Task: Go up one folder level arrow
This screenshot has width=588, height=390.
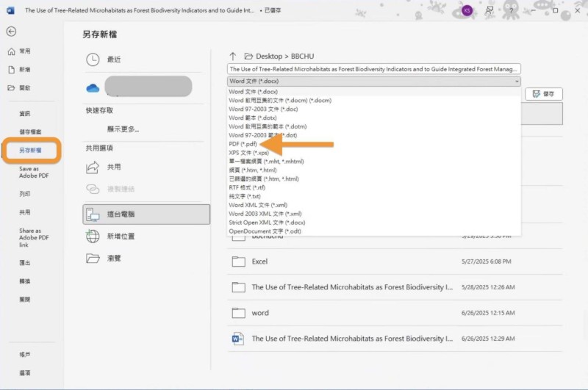Action: tap(232, 57)
